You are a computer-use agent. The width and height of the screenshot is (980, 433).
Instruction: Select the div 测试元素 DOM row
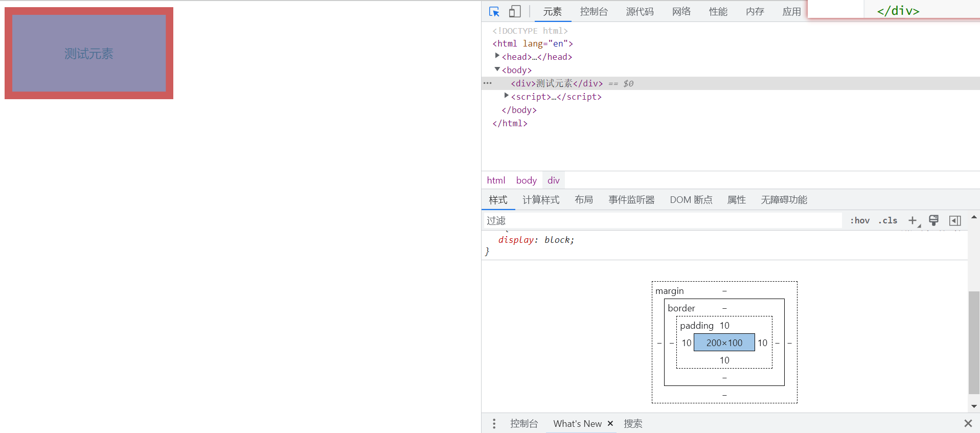731,83
